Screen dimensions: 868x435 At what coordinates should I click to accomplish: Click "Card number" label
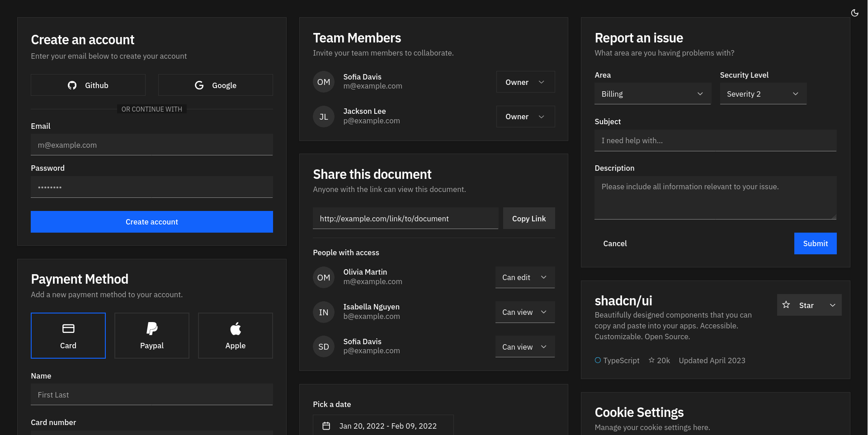click(x=53, y=422)
